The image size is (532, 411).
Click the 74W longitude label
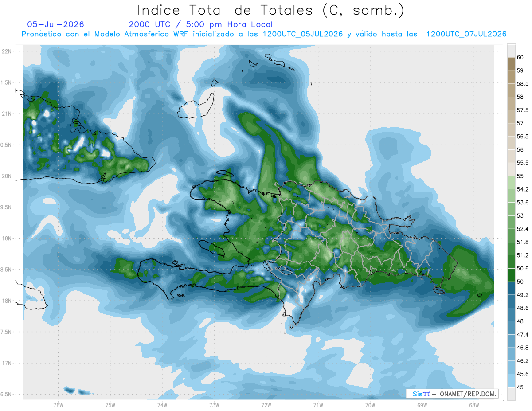click(162, 405)
